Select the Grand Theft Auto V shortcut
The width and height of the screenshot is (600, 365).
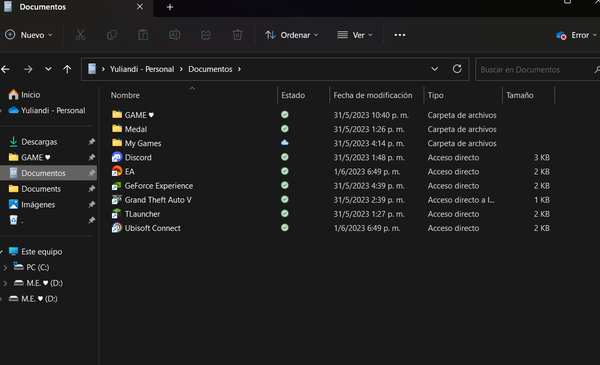[x=158, y=200]
